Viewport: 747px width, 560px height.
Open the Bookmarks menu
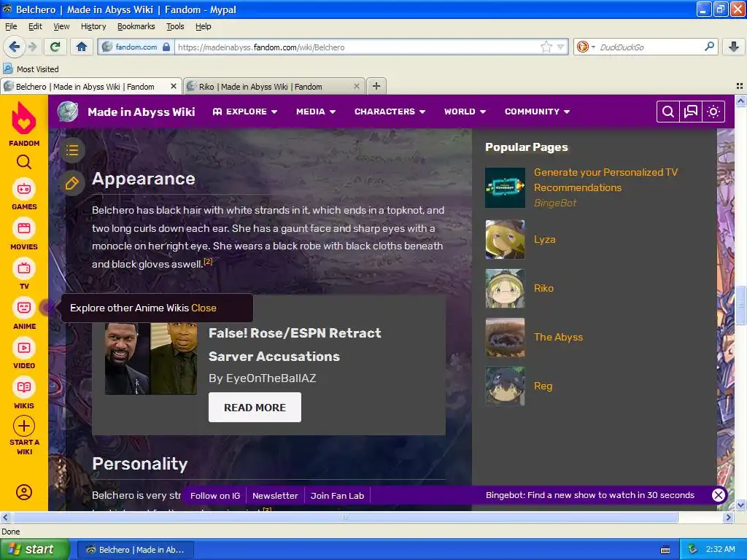(x=136, y=26)
